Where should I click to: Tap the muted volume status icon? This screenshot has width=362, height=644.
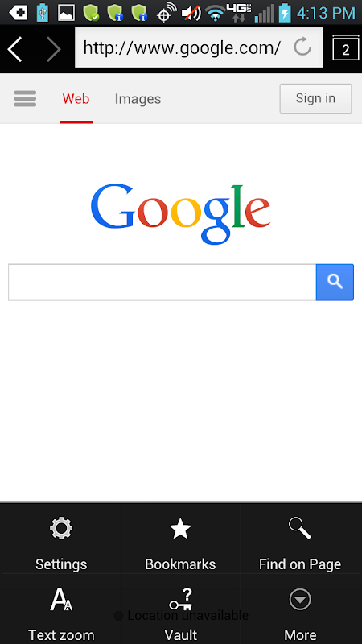click(x=191, y=13)
